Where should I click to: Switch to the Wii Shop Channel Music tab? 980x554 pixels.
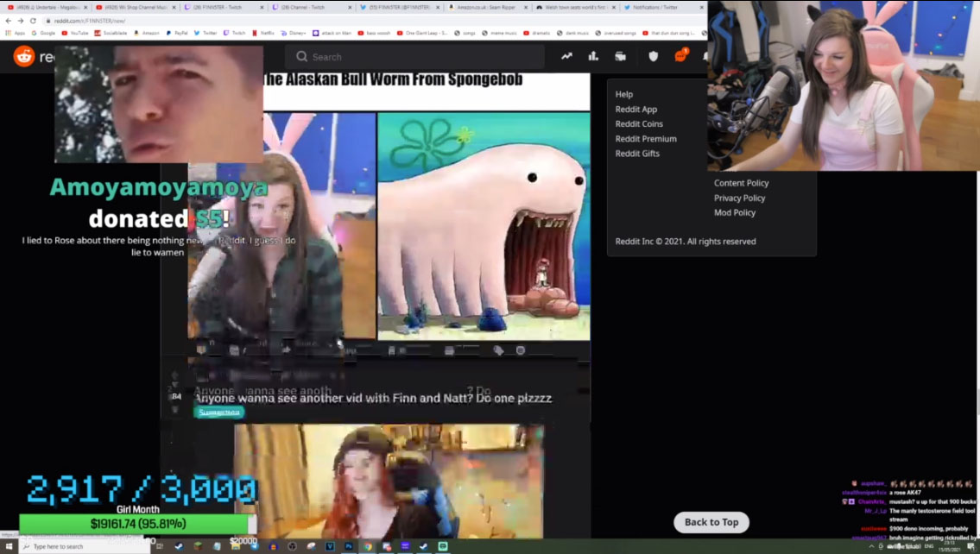coord(135,8)
